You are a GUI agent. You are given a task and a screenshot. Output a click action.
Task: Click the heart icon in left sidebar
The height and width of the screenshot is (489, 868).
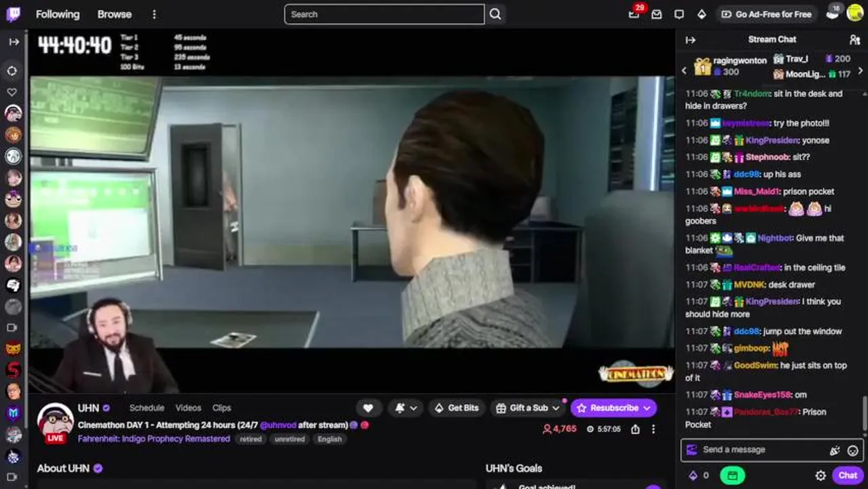point(12,92)
